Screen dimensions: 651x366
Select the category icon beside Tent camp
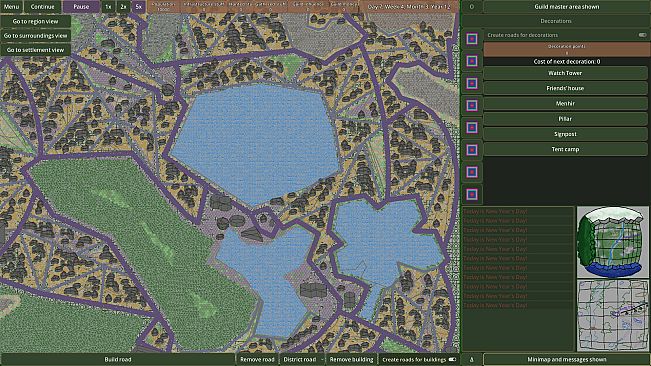pos(472,150)
